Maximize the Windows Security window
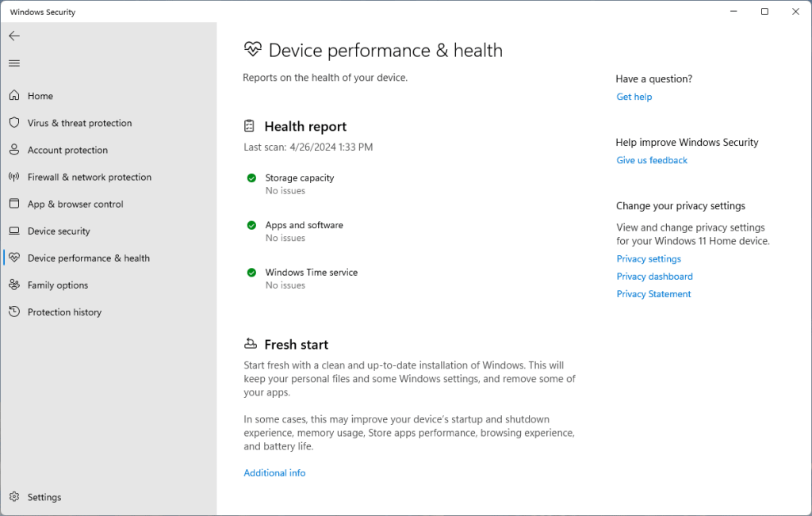812x516 pixels. [764, 11]
